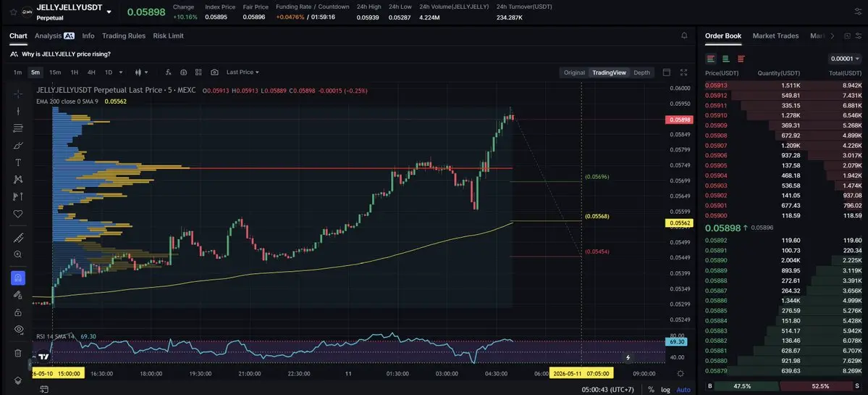
Task: Open the Trading Rules tab
Action: click(x=124, y=36)
